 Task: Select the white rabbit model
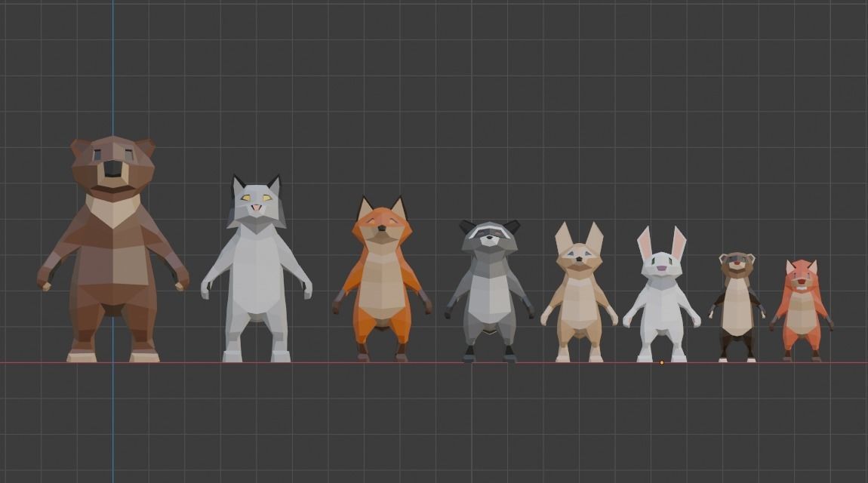click(661, 294)
